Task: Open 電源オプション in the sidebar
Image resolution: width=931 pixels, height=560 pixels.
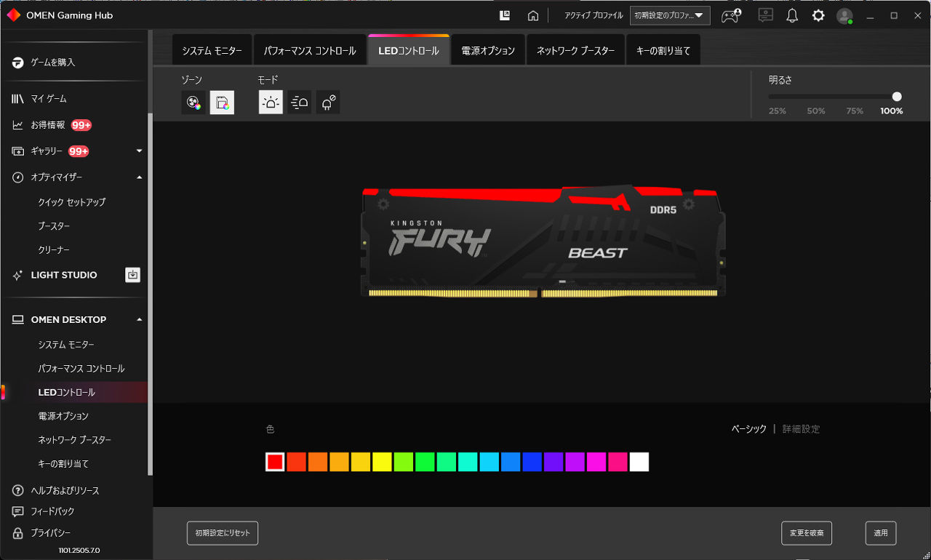Action: [63, 416]
